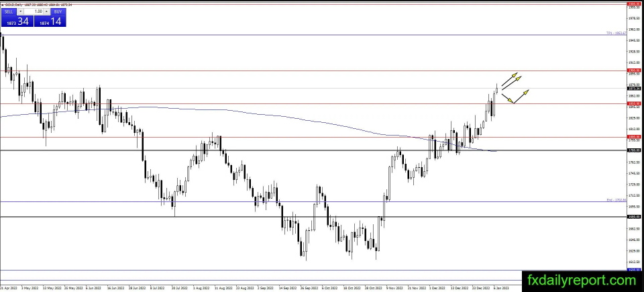Click the buy price 1874 14 tile
The width and height of the screenshot is (644, 292).
click(x=50, y=21)
